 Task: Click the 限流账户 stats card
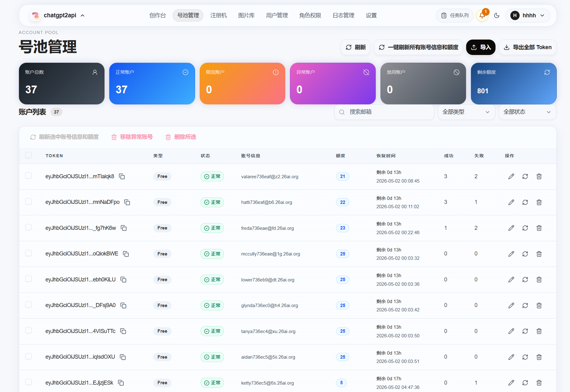tap(242, 83)
